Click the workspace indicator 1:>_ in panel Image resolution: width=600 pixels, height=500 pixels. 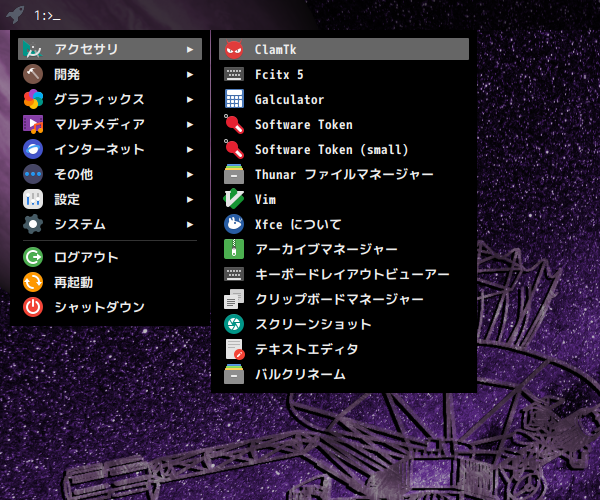tap(47, 16)
